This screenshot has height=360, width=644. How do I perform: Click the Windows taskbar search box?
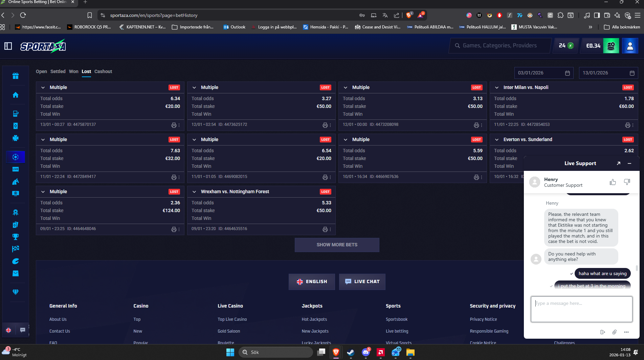coord(276,352)
